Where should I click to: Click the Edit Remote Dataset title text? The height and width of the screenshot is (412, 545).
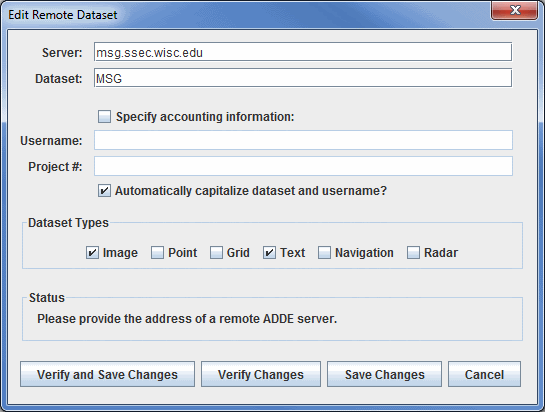point(63,15)
